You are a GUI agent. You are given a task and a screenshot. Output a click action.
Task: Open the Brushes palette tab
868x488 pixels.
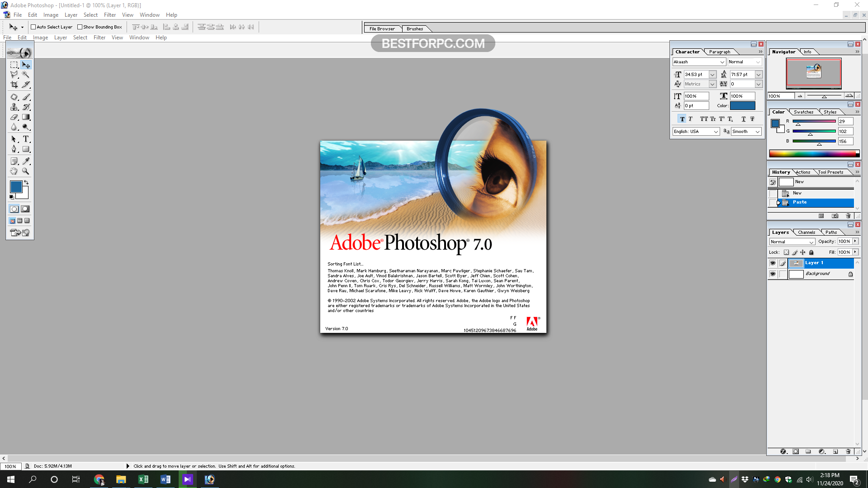415,29
